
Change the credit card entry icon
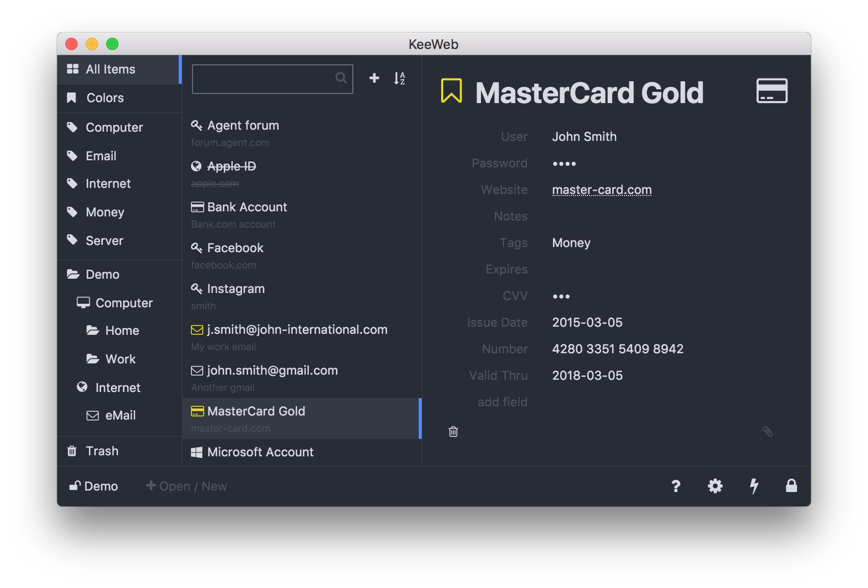(x=771, y=91)
